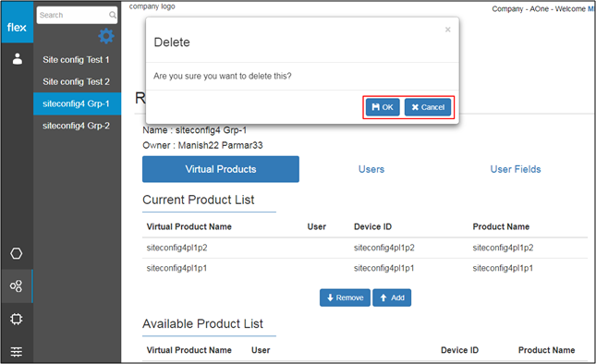
Task: Select Site config Test 1 group
Action: (76, 60)
